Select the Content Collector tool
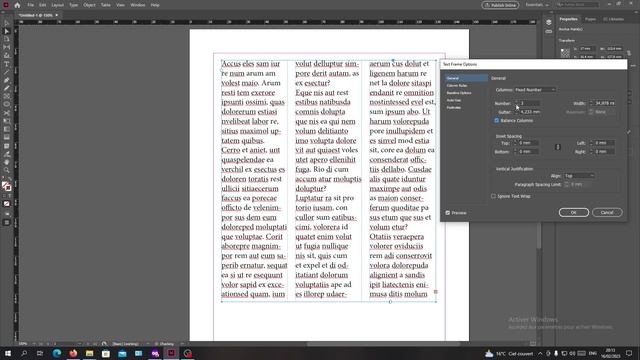 pyautogui.click(x=7, y=56)
